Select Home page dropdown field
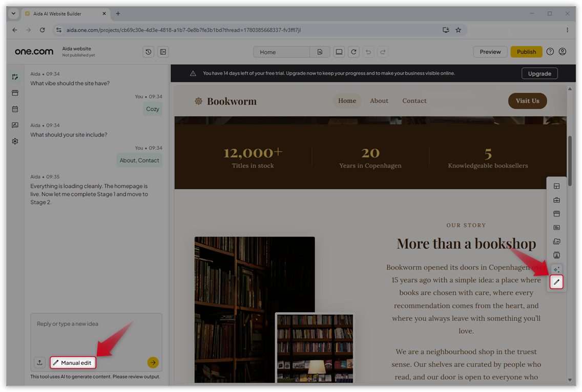Screen dimensions: 582x392 [282, 52]
